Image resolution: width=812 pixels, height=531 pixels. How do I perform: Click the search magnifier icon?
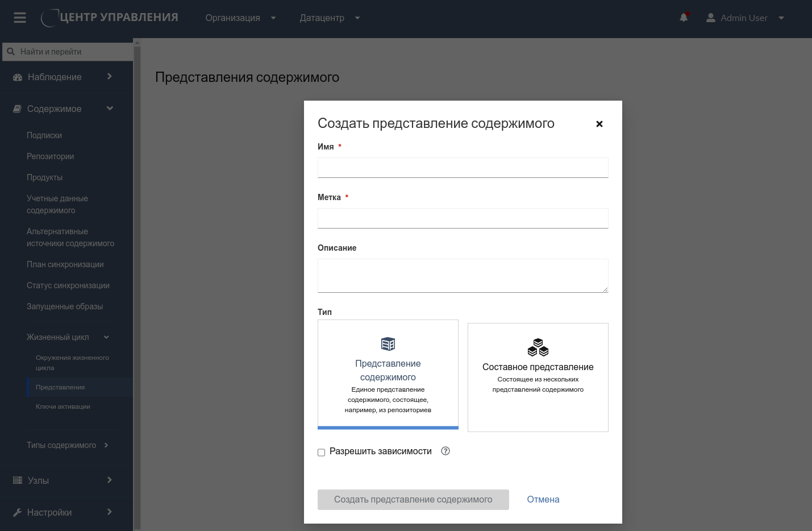[x=11, y=52]
